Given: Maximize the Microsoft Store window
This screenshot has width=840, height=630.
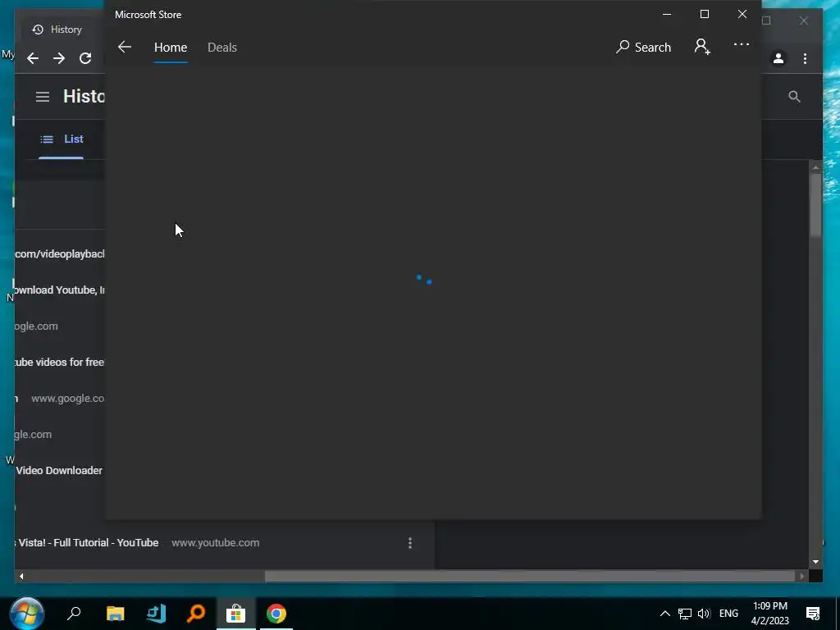Looking at the screenshot, I should pyautogui.click(x=705, y=15).
